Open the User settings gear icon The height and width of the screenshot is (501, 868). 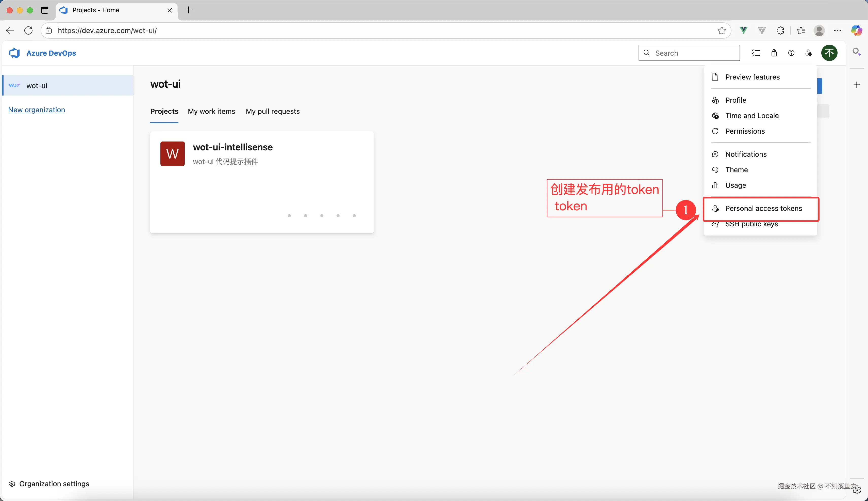[x=809, y=53]
